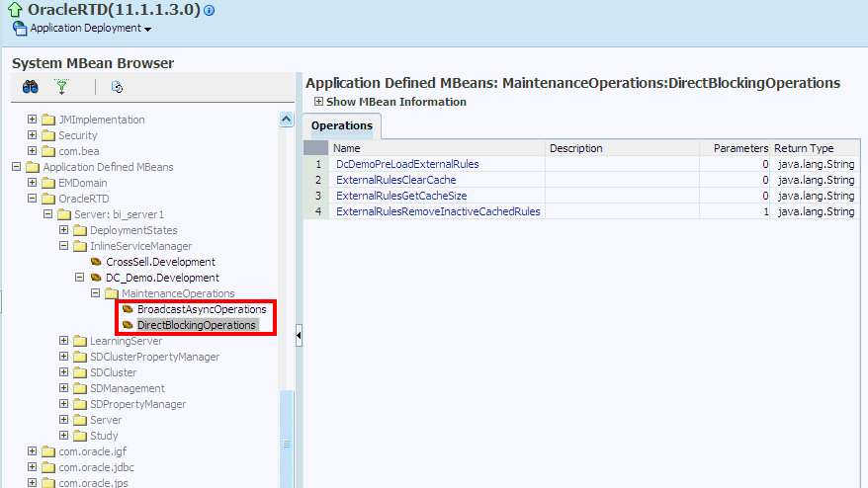This screenshot has height=488, width=868.
Task: Expand the Study folder
Action: tap(63, 435)
